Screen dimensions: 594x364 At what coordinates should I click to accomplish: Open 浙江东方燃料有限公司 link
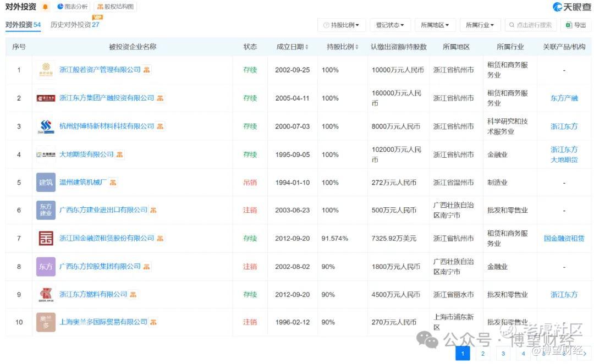pyautogui.click(x=93, y=294)
